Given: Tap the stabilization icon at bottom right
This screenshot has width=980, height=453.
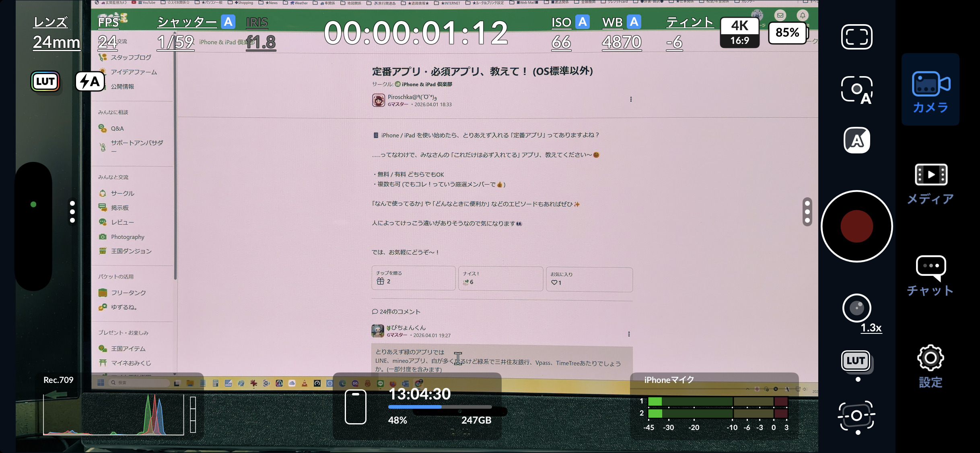Looking at the screenshot, I should point(856,415).
